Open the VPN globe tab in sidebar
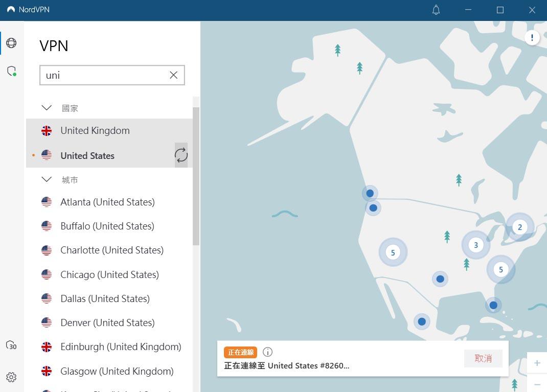The image size is (547, 392). tap(11, 43)
